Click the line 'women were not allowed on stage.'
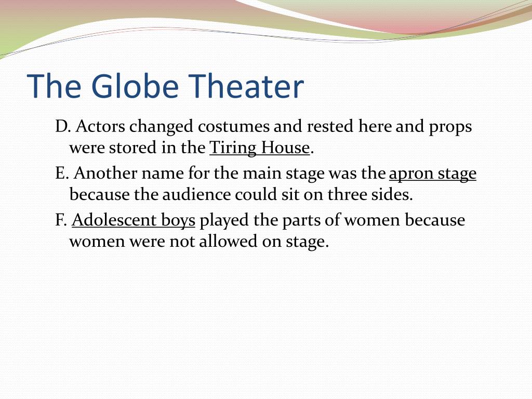 click(199, 242)
